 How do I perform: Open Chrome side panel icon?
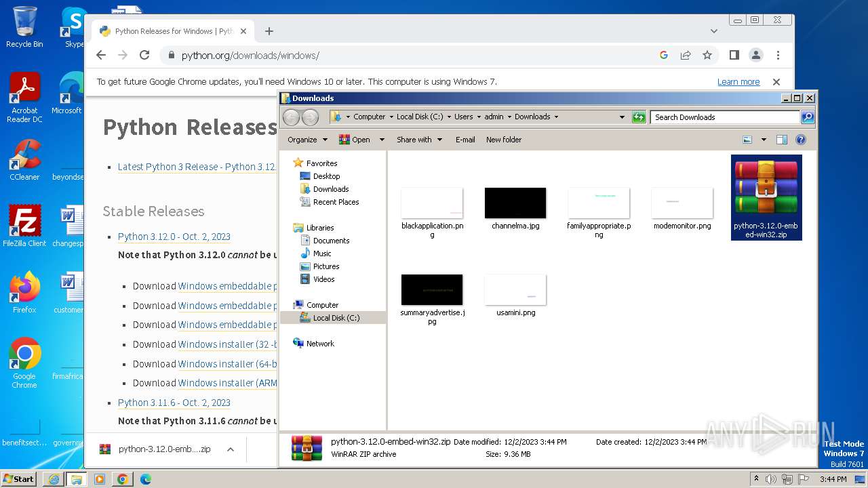734,56
